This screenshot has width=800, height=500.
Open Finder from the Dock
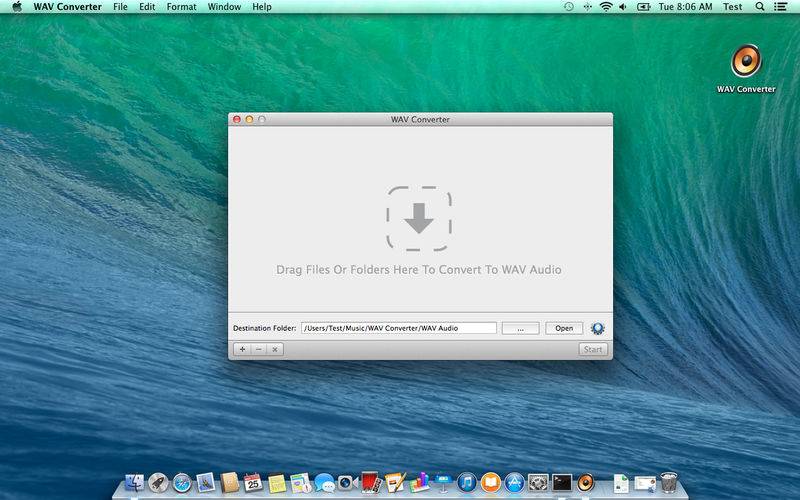[x=134, y=482]
